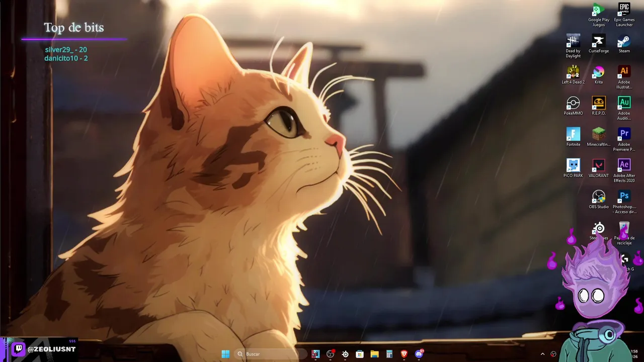Select the Adobe After Effects 2020 icon
This screenshot has height=362, width=644.
coord(624,171)
